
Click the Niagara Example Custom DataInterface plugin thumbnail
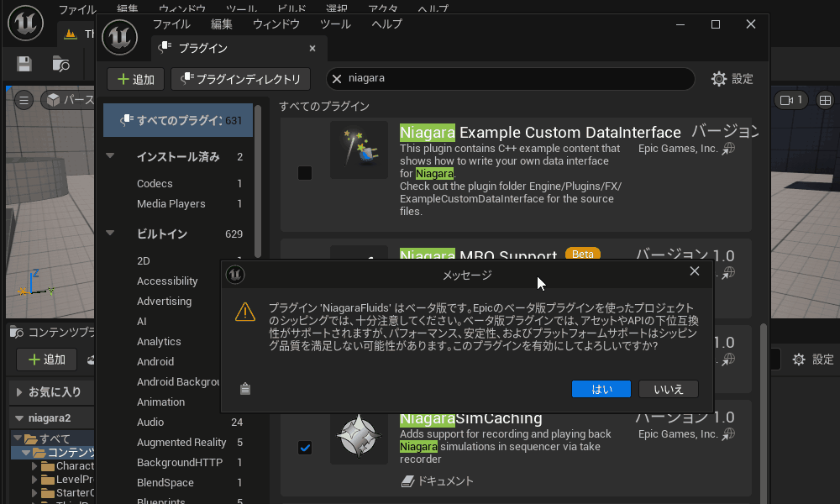(x=359, y=150)
